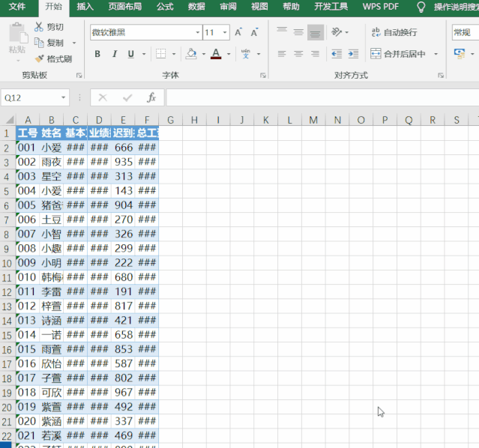Click the phonetic guide (wén) icon

tap(246, 54)
